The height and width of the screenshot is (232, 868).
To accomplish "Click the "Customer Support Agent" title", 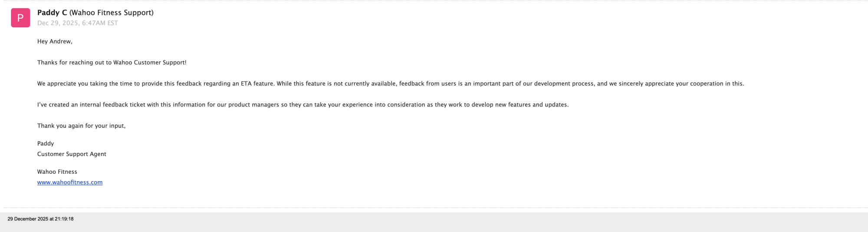I will point(72,154).
